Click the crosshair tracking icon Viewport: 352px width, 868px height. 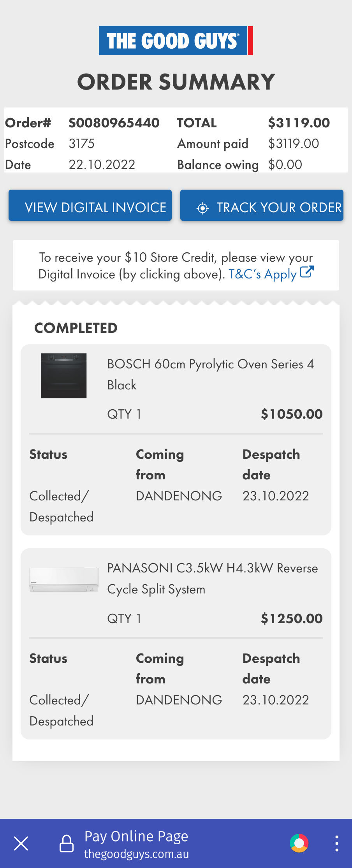pos(202,208)
